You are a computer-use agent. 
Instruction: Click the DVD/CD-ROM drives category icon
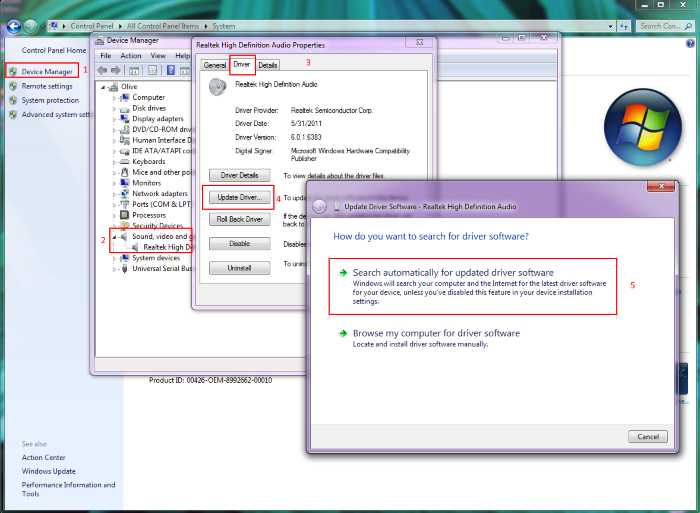[x=125, y=129]
